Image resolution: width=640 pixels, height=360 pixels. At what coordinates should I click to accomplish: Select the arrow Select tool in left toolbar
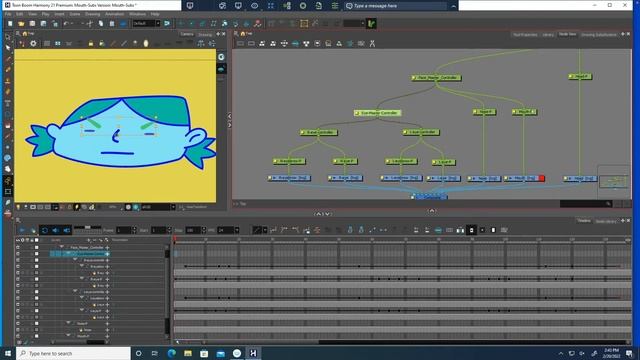point(8,48)
